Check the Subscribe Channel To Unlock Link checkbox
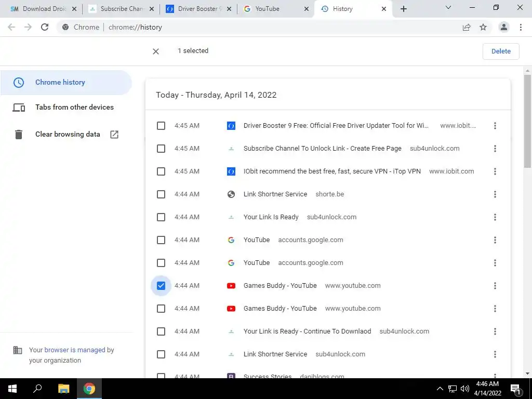532x399 pixels. point(161,149)
